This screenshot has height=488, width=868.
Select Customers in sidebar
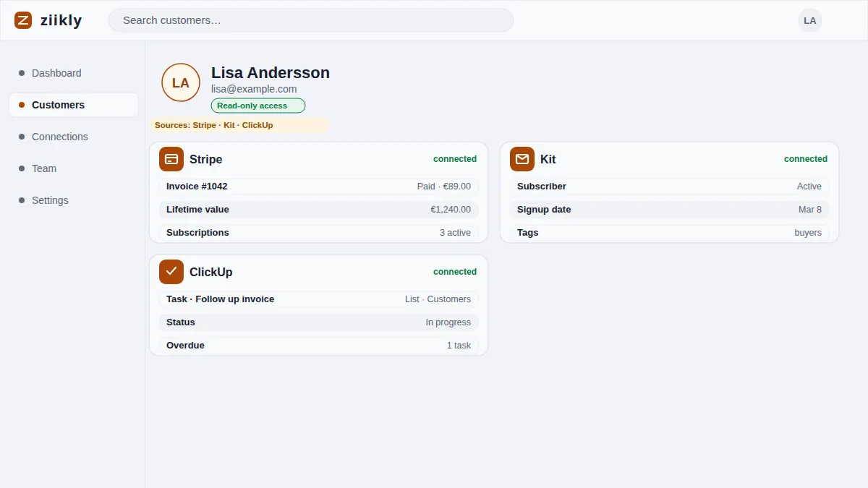click(74, 105)
